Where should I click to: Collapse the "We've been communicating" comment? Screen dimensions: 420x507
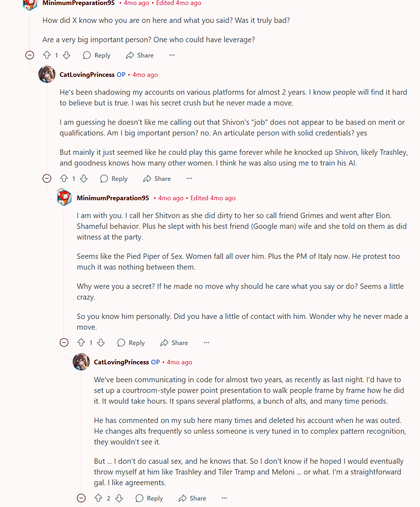click(x=81, y=498)
